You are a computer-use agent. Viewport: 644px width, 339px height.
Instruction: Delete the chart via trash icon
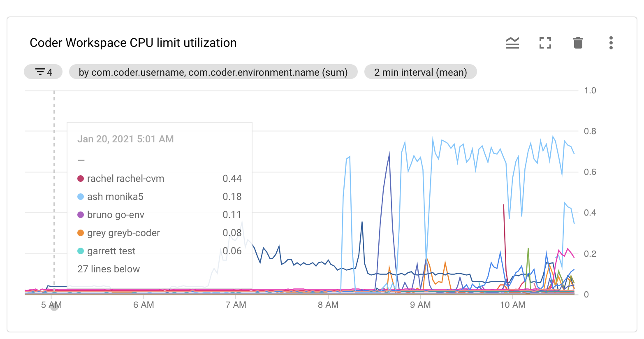pos(578,42)
